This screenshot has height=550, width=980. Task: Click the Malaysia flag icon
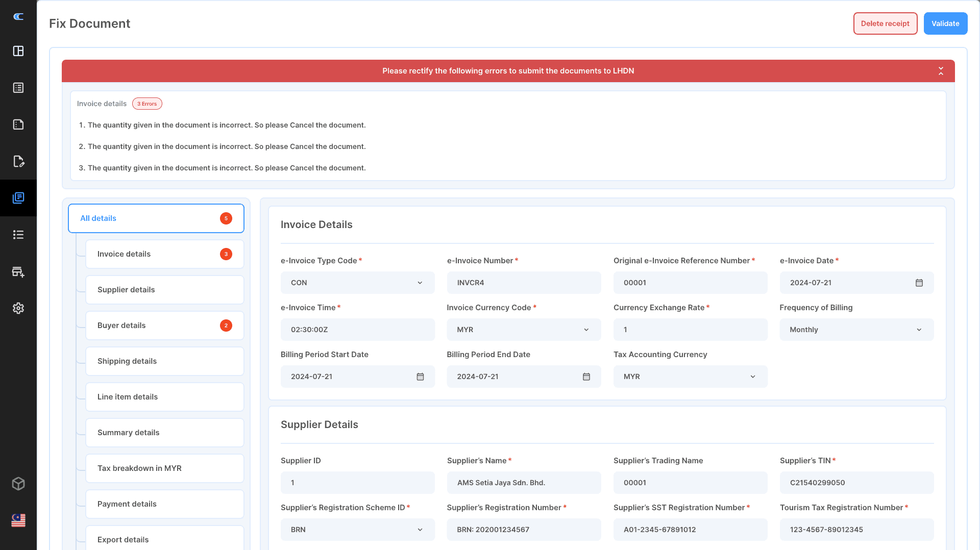pyautogui.click(x=18, y=520)
